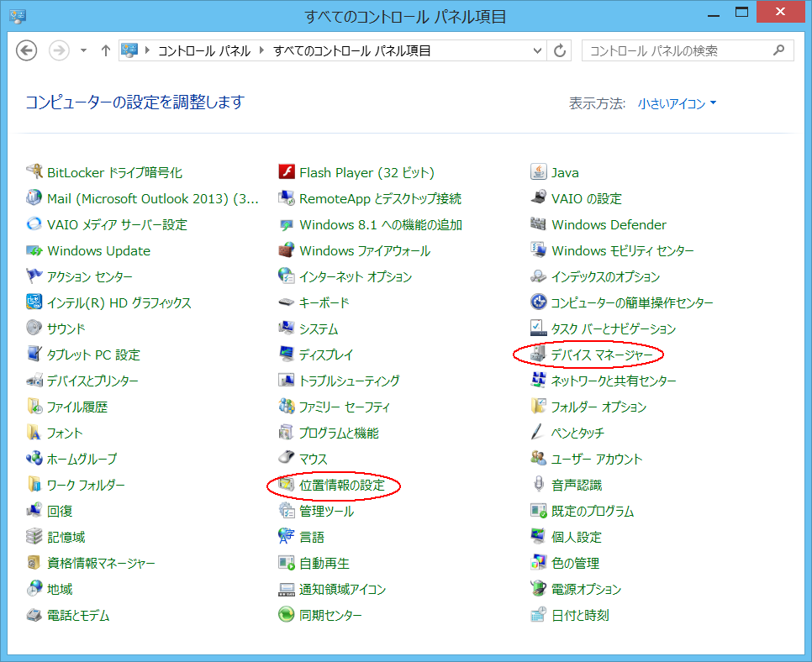Click the 電源オプション icon

[x=539, y=589]
